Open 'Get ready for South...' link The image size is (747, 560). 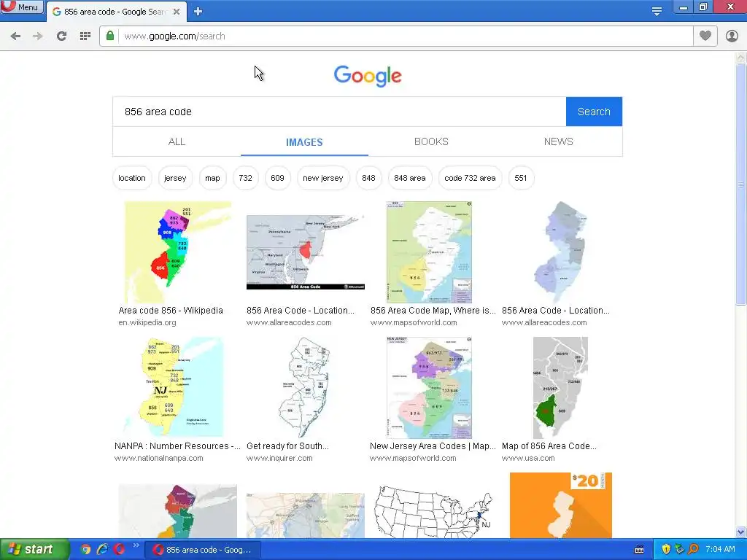tap(287, 446)
